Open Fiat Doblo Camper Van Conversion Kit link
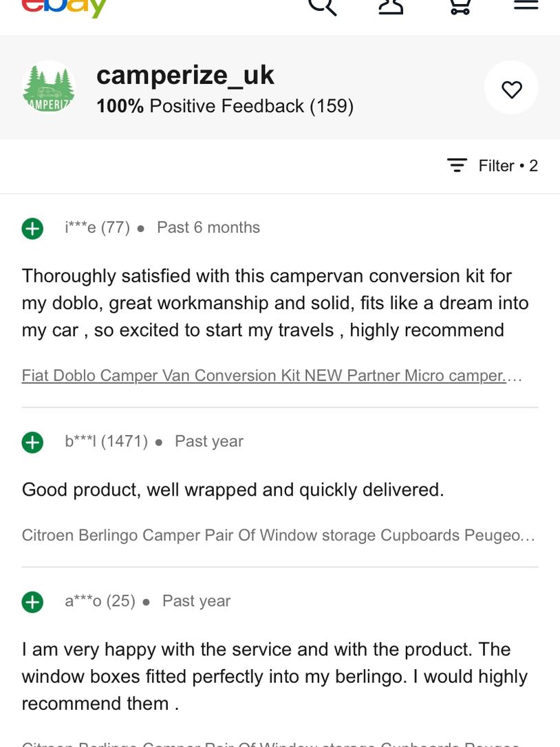Viewport: 560px width, 747px height. tap(272, 375)
